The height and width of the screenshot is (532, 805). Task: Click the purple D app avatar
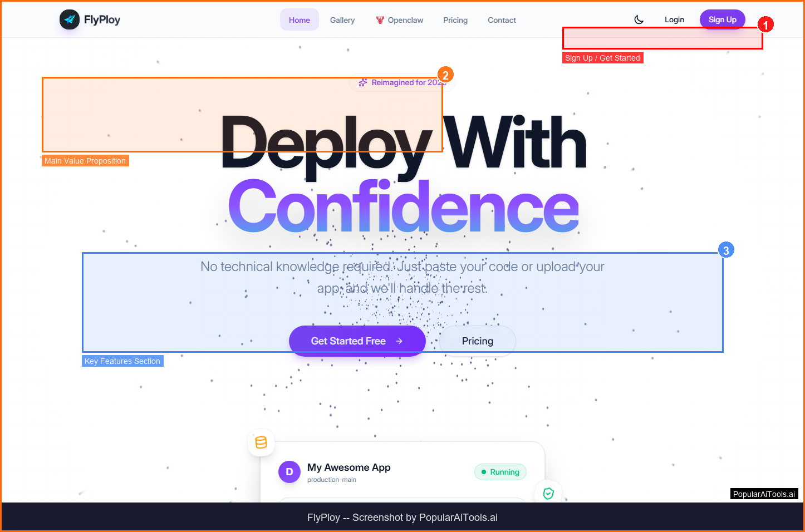(289, 472)
